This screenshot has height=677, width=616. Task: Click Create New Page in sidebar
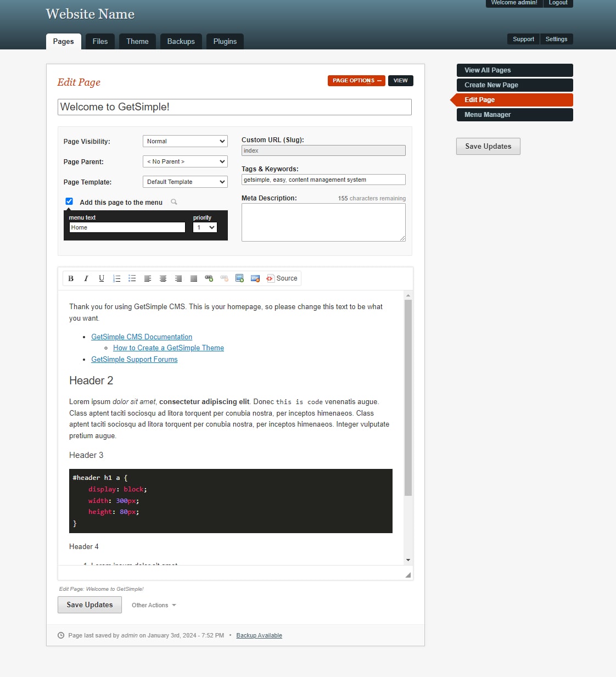515,85
